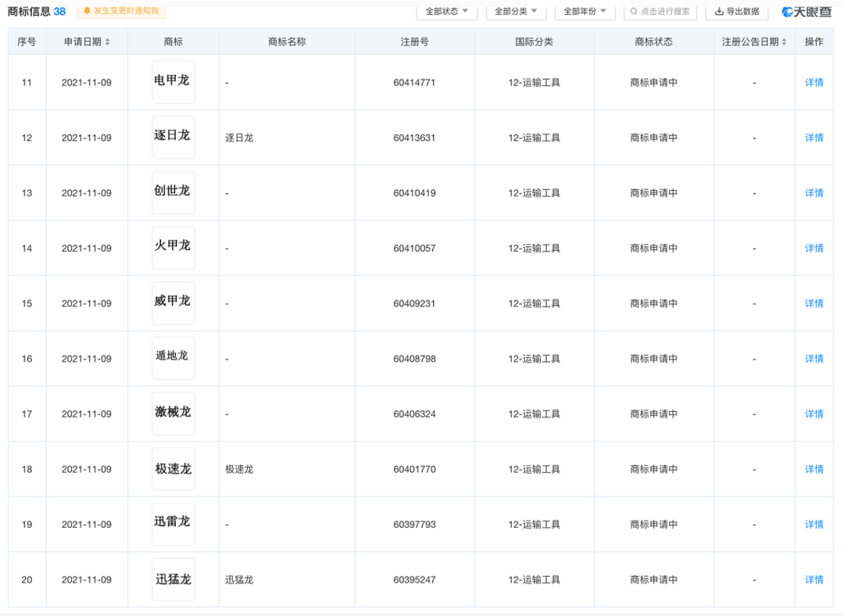Click the 电甲龙 trademark image
The height and width of the screenshot is (616, 844).
[173, 82]
